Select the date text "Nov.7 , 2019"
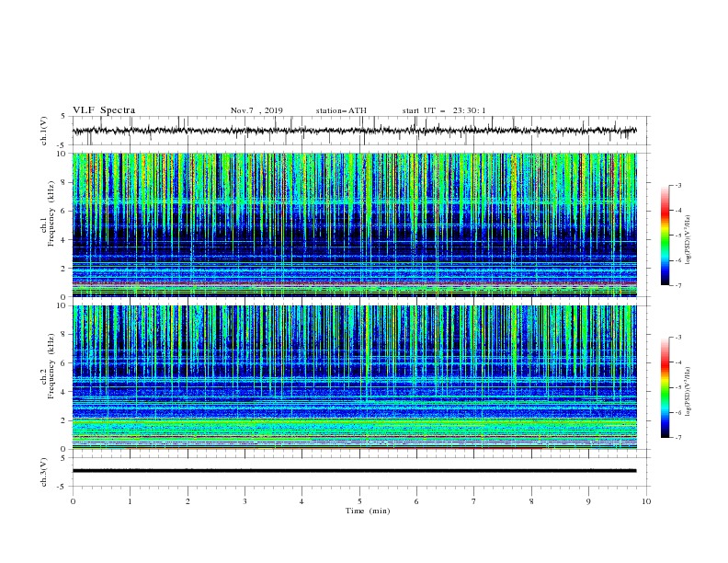The image size is (728, 563). [x=256, y=110]
